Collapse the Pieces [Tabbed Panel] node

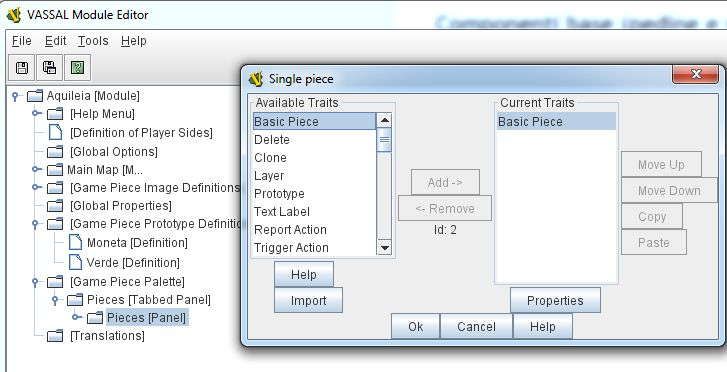(55, 300)
